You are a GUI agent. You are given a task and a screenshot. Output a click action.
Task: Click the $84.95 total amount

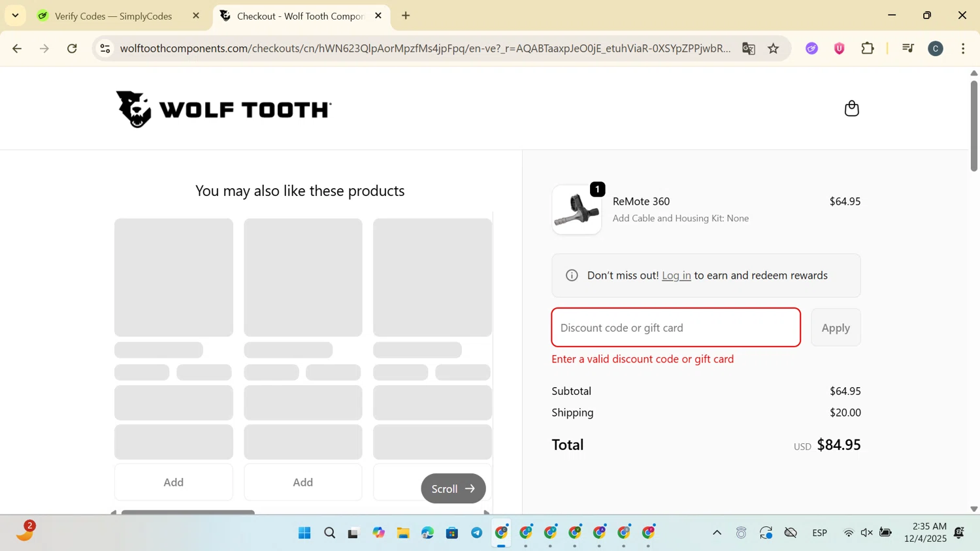[839, 445]
